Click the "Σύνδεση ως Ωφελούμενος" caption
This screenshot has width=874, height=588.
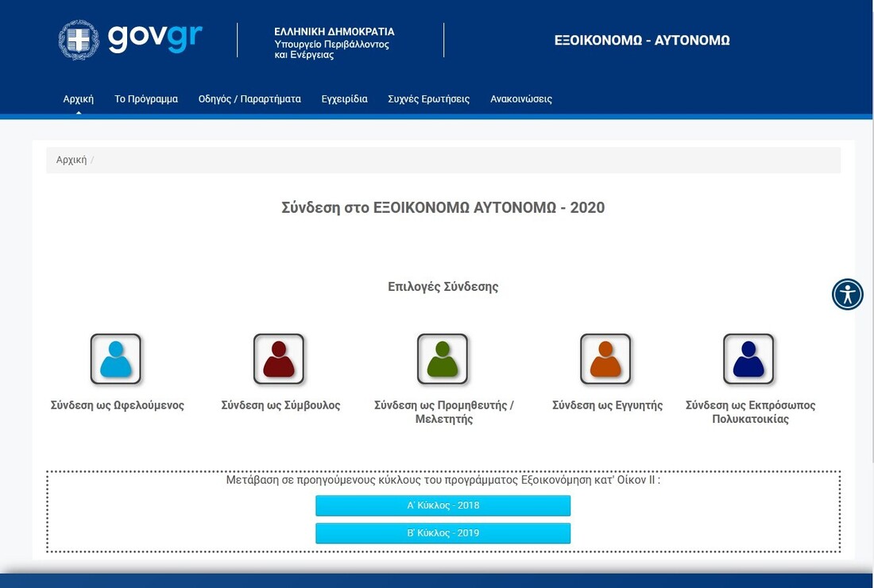(115, 404)
